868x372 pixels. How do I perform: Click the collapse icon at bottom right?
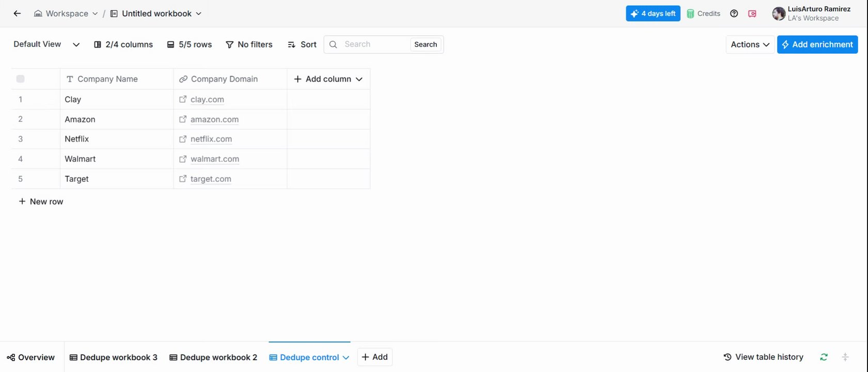tap(845, 357)
